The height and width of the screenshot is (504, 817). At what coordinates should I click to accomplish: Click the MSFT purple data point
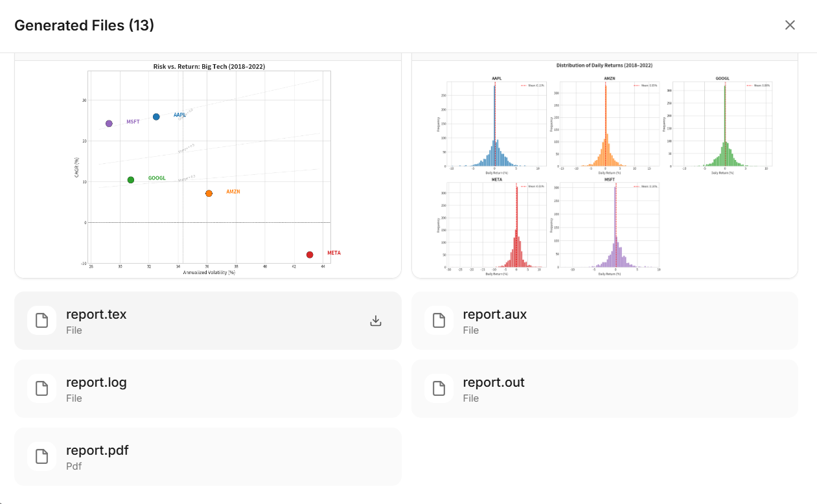coord(109,123)
